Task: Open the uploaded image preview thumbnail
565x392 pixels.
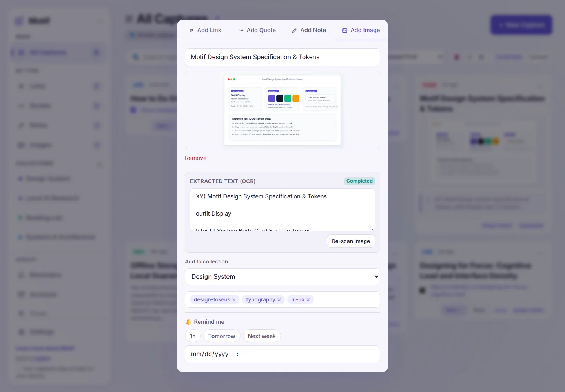Action: [282, 110]
